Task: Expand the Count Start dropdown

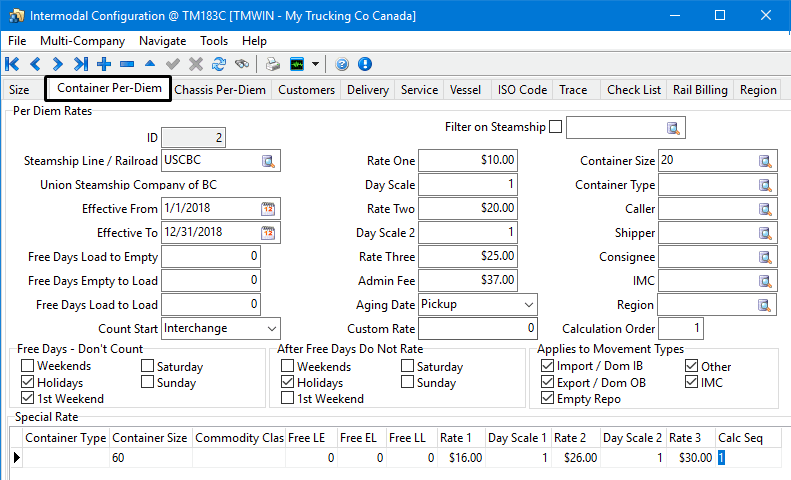Action: [x=271, y=328]
